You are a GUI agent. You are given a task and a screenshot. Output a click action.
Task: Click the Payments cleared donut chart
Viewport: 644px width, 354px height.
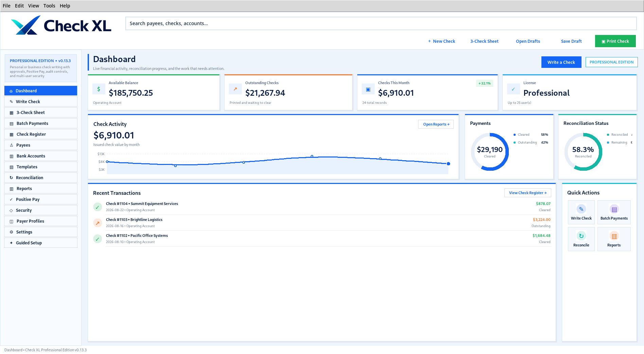click(x=490, y=152)
